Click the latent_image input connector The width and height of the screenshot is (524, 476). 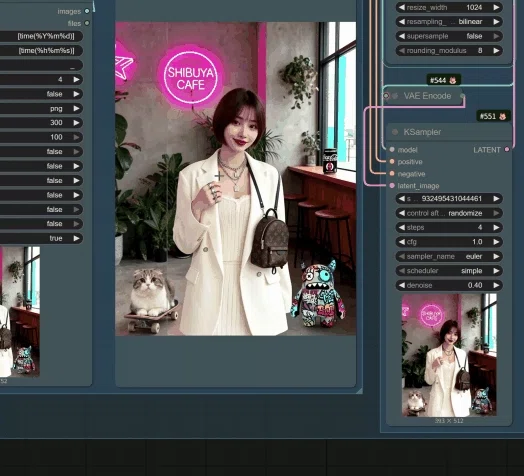click(x=392, y=186)
